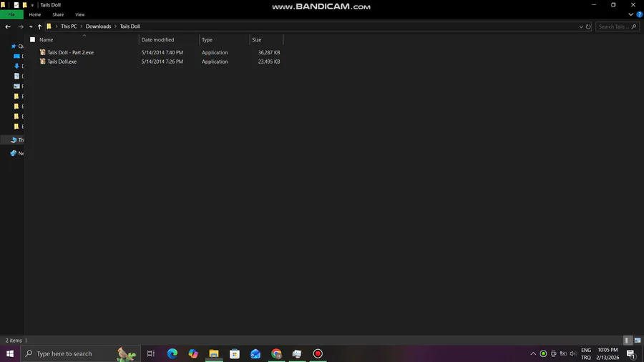
Task: Open the Windows Start menu
Action: [10, 353]
